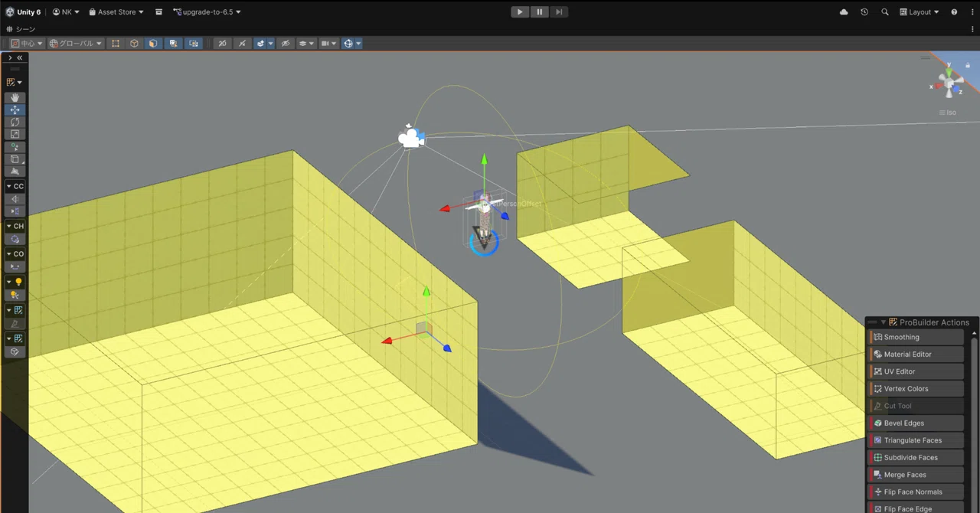This screenshot has width=980, height=513.
Task: Select the Hand view tool
Action: 15,98
